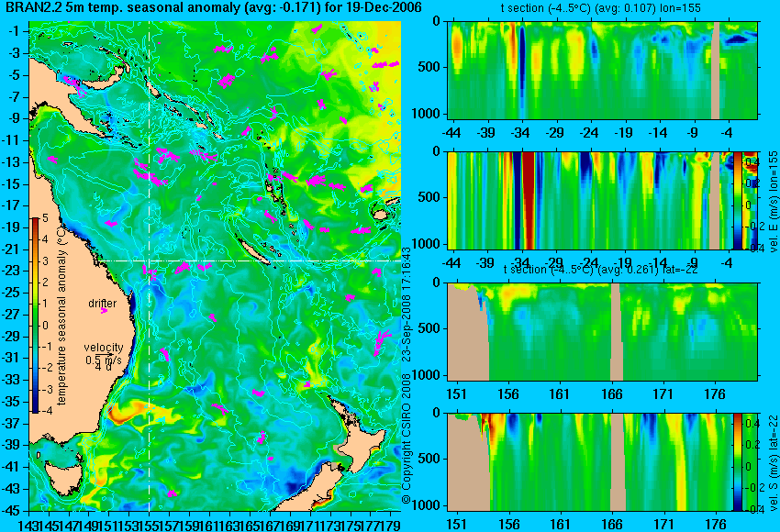Click the East velocity color bar for lon=155
This screenshot has height=532, width=780.
[738, 200]
